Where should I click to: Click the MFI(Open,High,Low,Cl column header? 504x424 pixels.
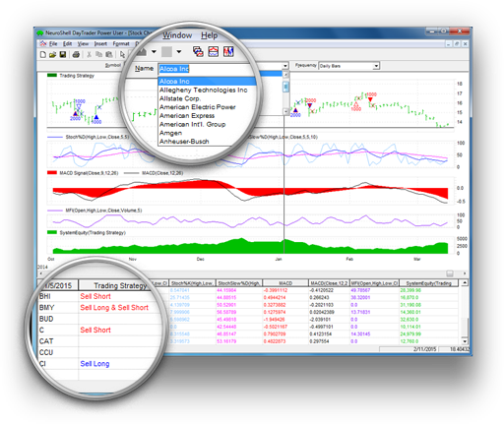point(374,283)
